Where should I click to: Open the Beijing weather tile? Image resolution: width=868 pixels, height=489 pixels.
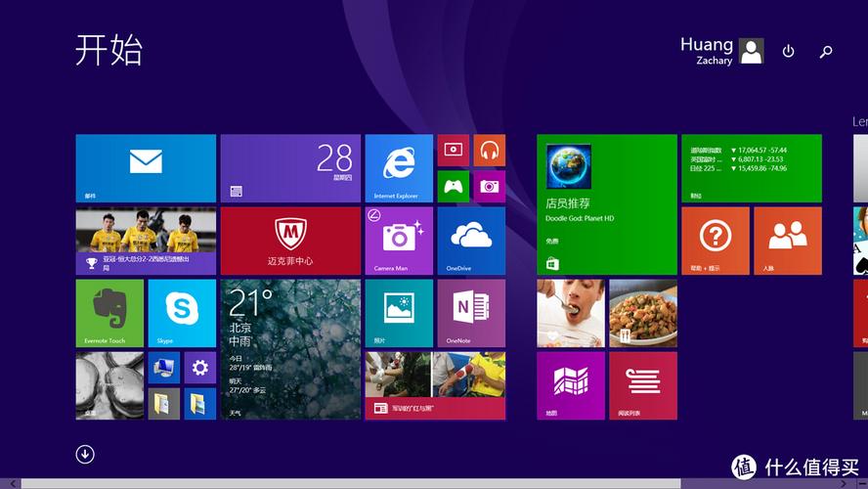pos(290,349)
